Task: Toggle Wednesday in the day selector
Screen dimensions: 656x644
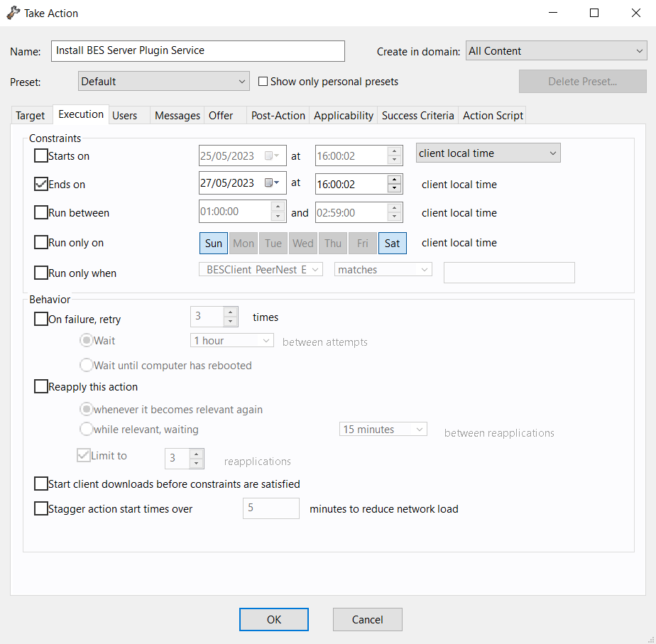Action: coord(302,243)
